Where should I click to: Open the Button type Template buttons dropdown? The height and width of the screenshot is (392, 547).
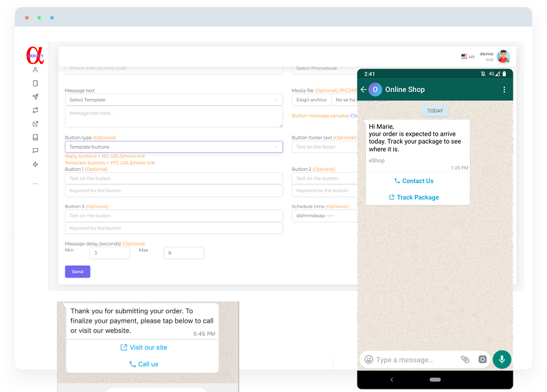[173, 147]
